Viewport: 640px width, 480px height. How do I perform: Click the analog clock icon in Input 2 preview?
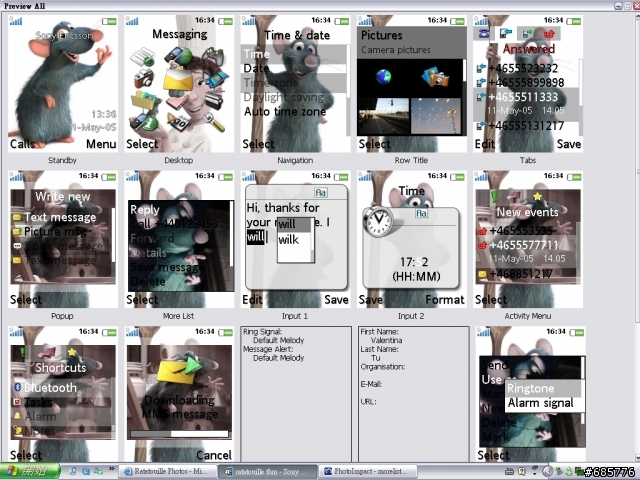(378, 221)
